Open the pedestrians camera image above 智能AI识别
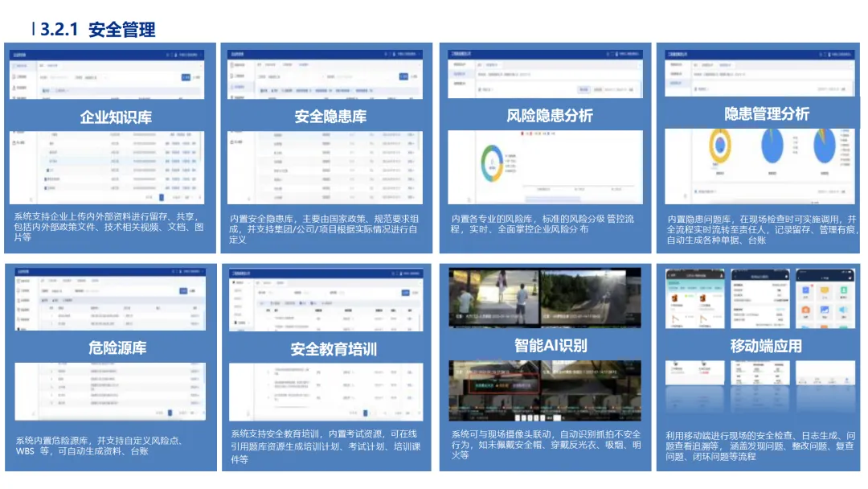Viewport: 868px width, 489px height. coord(493,298)
